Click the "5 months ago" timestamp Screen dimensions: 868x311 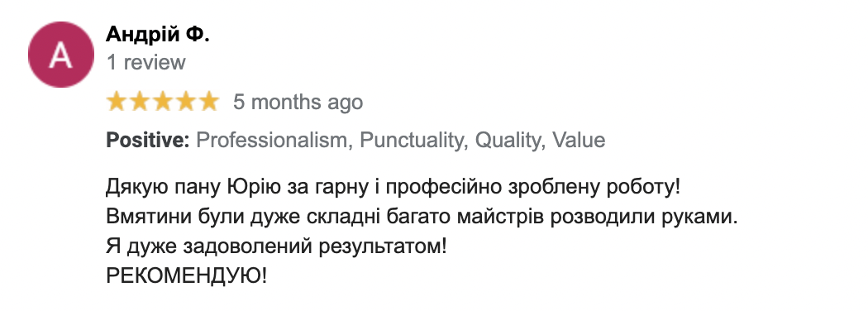click(298, 102)
